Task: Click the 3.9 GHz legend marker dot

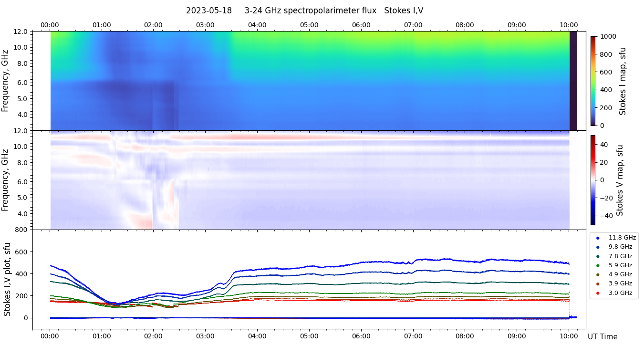Action: pyautogui.click(x=598, y=284)
